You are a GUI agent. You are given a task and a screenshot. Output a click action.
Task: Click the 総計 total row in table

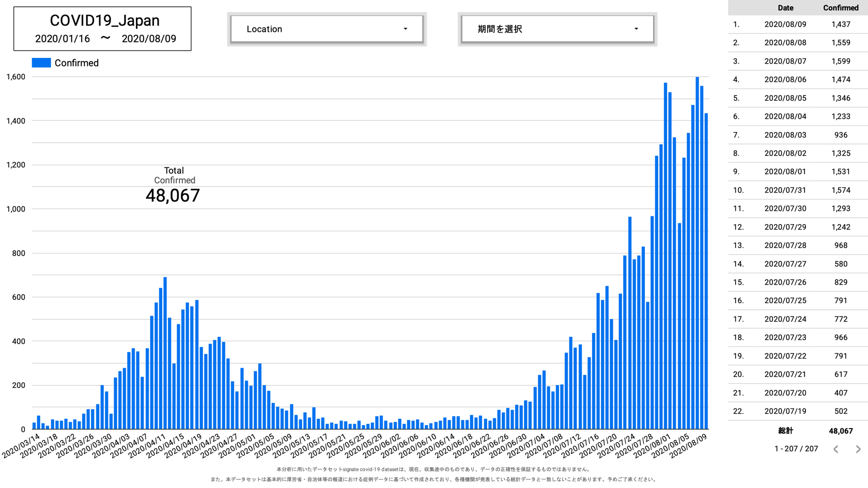coord(798,431)
